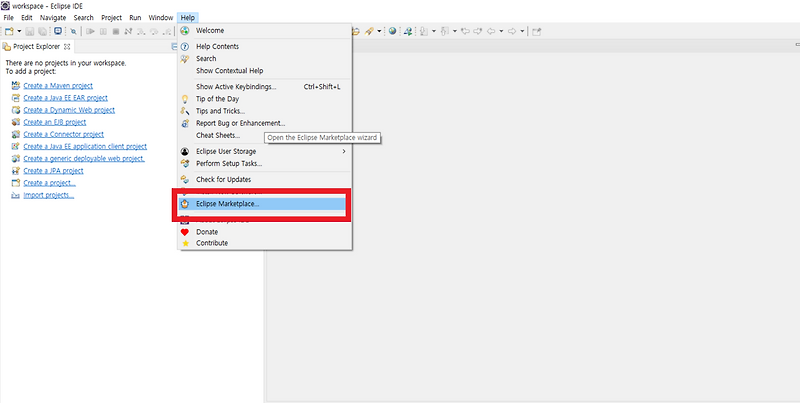Click Create a Connector project link
800x403 pixels.
[63, 135]
